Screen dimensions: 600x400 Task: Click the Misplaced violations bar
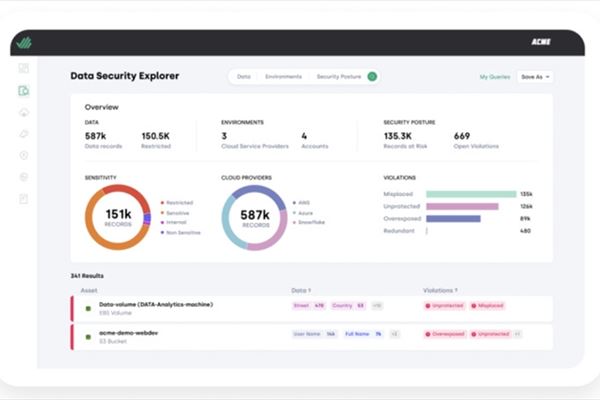(x=471, y=194)
